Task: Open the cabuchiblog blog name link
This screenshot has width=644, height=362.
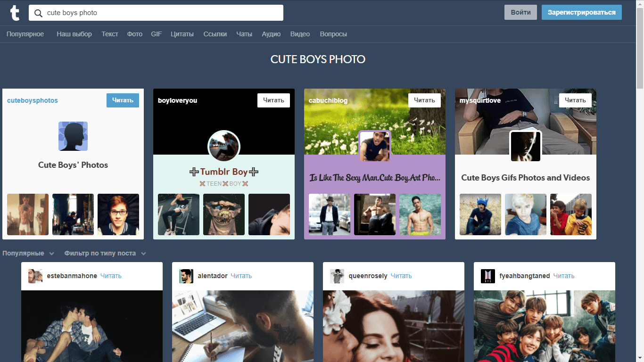Action: point(329,101)
